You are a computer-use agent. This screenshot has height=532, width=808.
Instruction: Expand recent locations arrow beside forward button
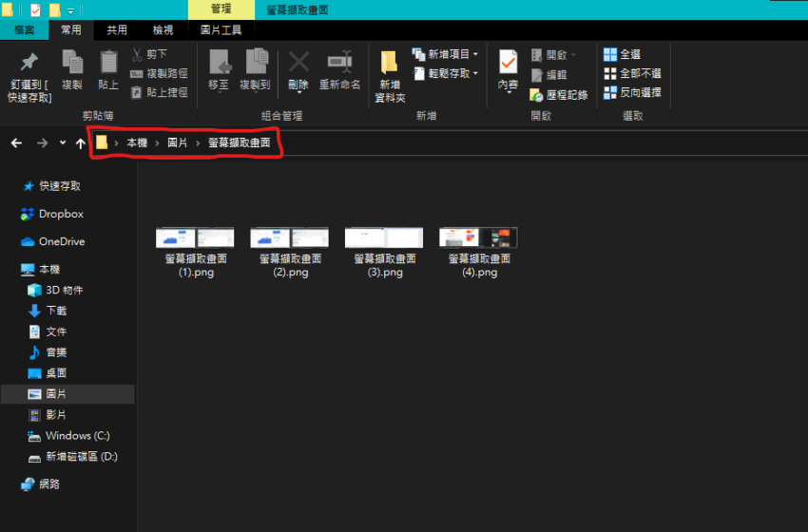[x=63, y=143]
